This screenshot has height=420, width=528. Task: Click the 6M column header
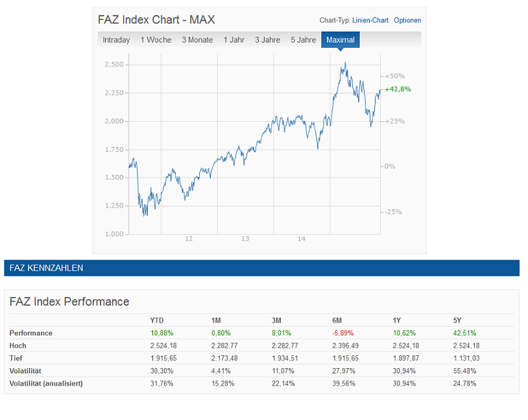click(x=337, y=320)
